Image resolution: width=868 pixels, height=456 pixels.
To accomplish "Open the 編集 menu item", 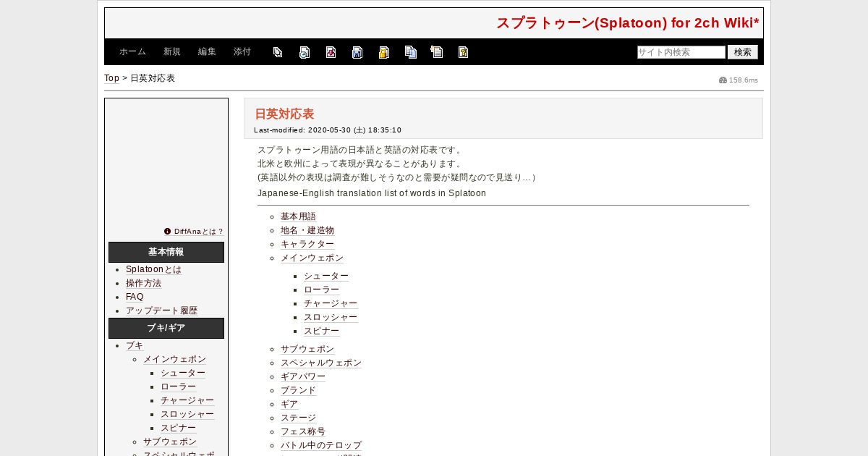I will click(x=207, y=52).
